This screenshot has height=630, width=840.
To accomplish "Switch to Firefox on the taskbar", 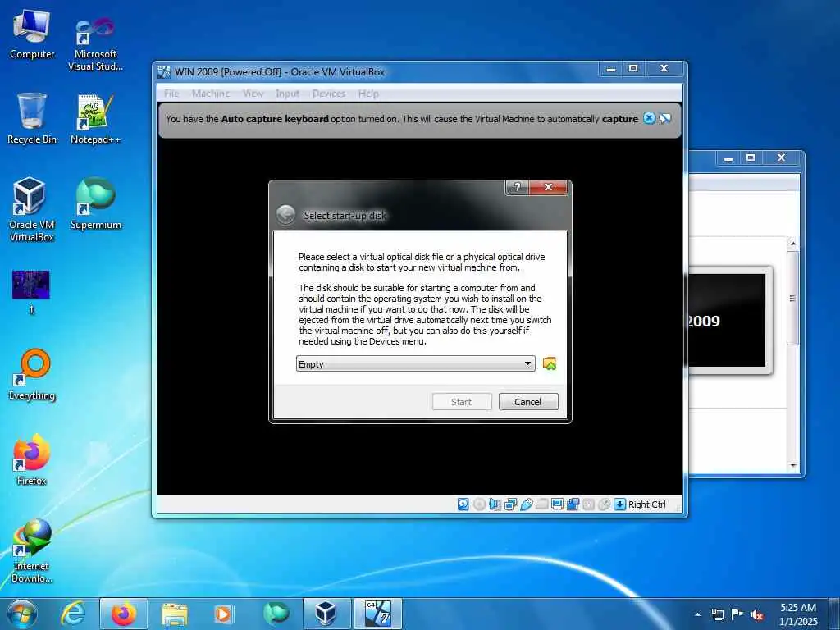I will pyautogui.click(x=124, y=614).
